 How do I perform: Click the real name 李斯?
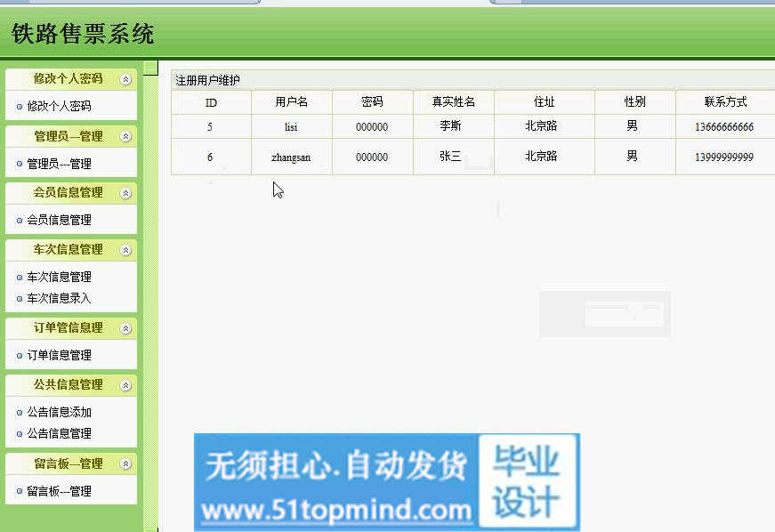450,126
